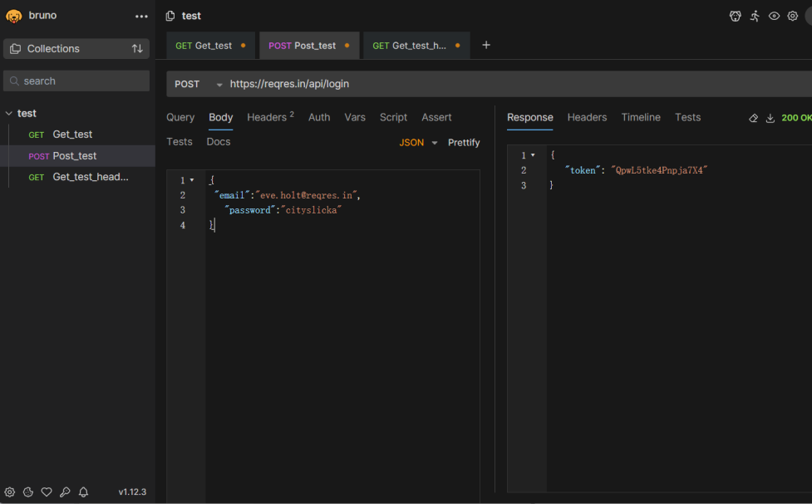The image size is (812, 504).
Task: Fold request body at line 1 arrow
Action: pyautogui.click(x=192, y=180)
